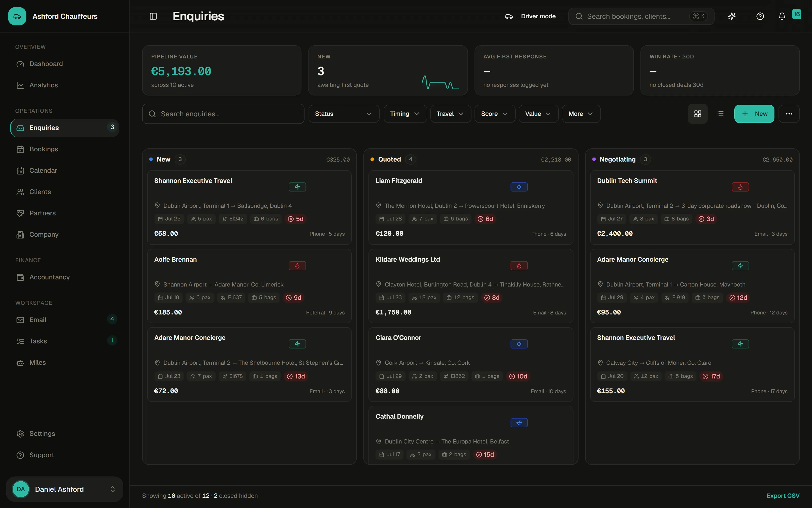Image resolution: width=812 pixels, height=508 pixels.
Task: Click the Ashford Chauffeurs car logo
Action: click(17, 16)
